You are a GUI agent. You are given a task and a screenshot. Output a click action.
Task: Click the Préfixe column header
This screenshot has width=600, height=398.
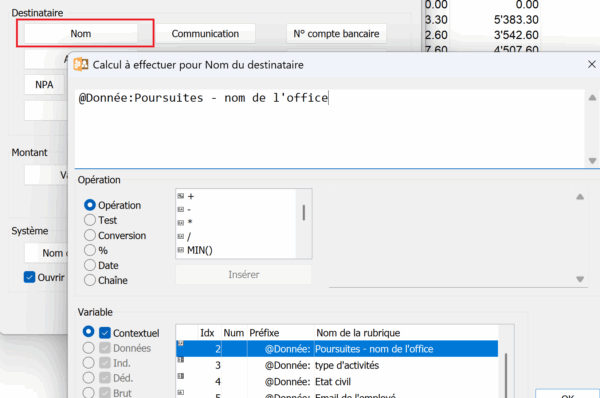(280, 333)
